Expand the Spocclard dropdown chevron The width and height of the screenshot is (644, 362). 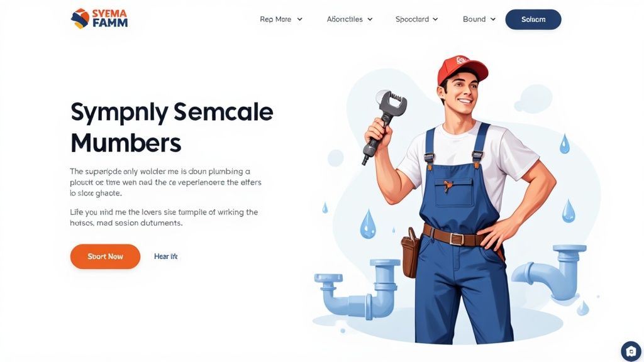point(435,19)
